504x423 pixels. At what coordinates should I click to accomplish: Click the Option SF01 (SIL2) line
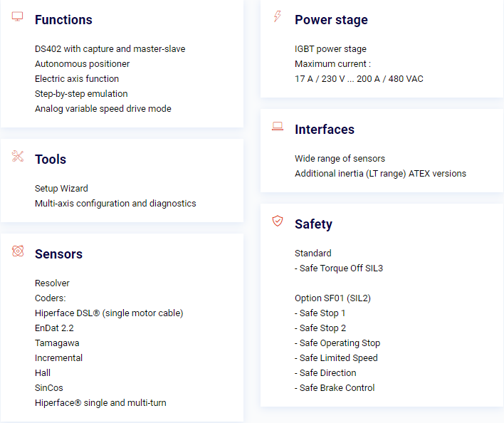(x=332, y=298)
